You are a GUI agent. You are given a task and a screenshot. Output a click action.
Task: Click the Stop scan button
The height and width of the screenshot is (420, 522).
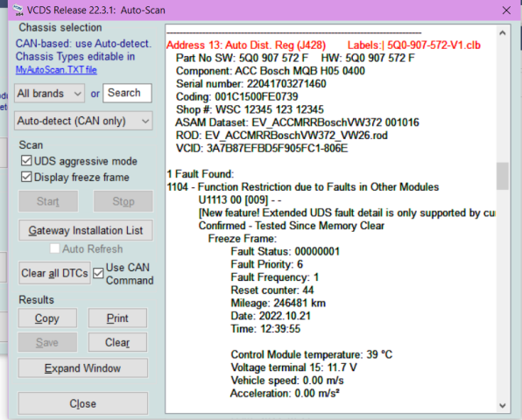123,201
